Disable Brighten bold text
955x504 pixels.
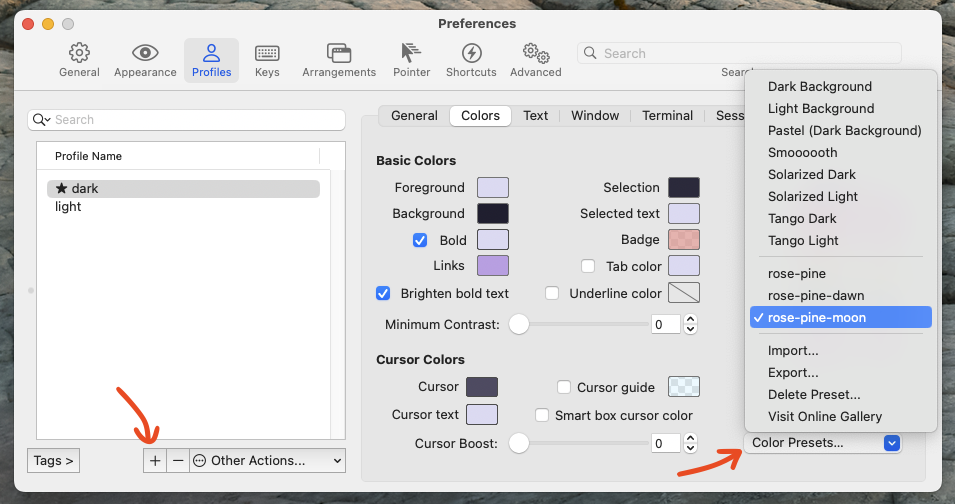[x=383, y=293]
